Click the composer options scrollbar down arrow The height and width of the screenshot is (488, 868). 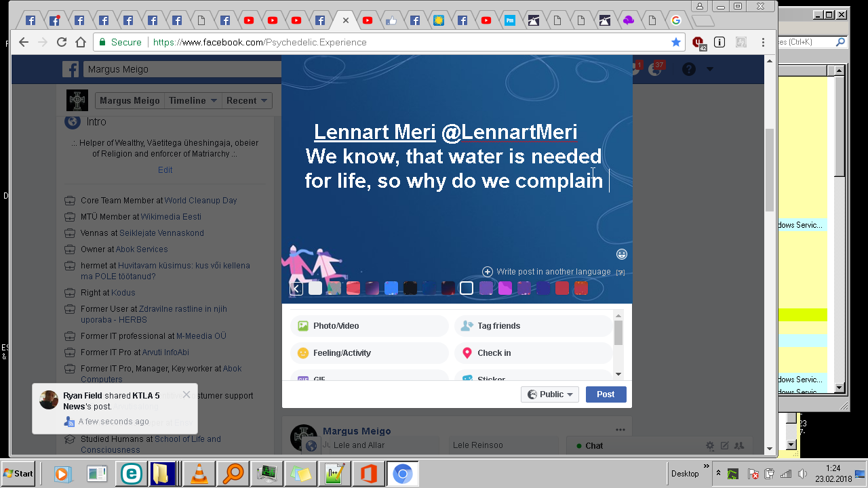tap(618, 374)
